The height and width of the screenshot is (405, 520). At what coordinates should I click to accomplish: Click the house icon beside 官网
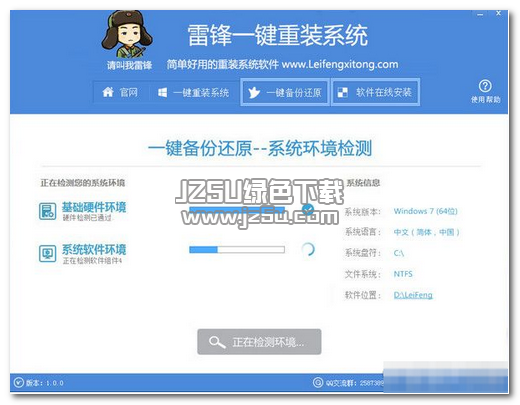coord(108,92)
